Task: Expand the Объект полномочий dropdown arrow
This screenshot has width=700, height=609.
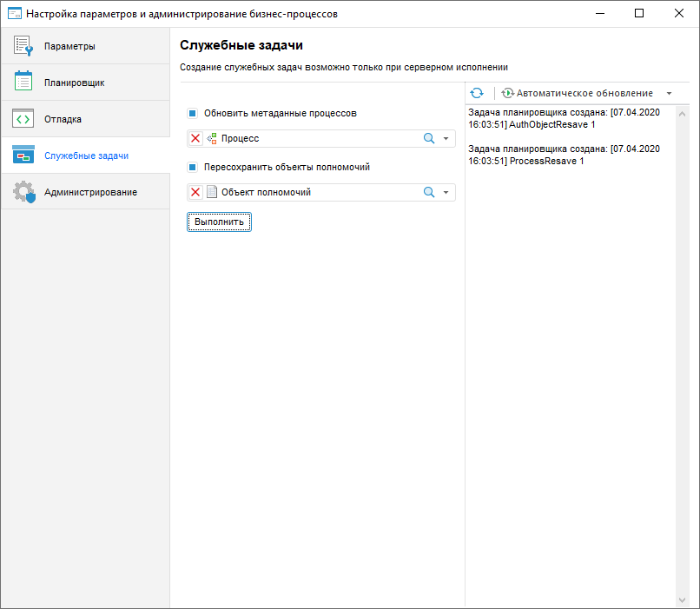Action: click(x=446, y=193)
